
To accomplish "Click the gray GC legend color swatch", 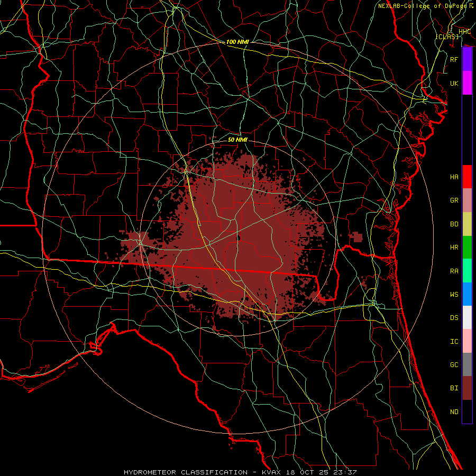I will pyautogui.click(x=467, y=364).
